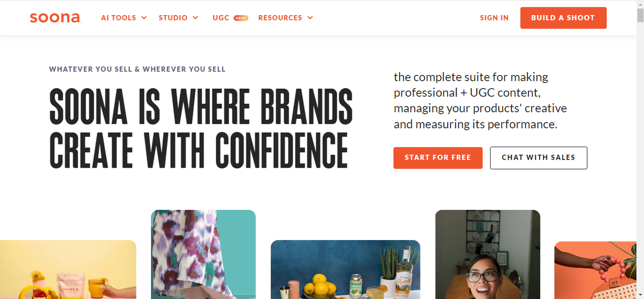Open the smiling woman with glasses photo

click(x=488, y=254)
